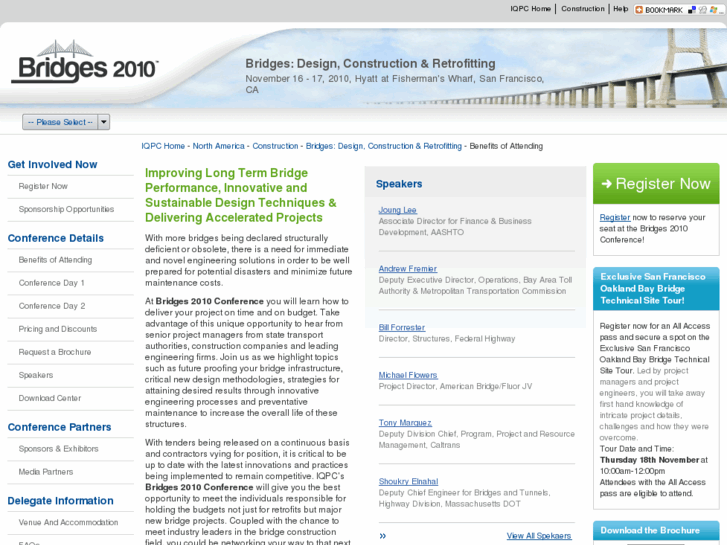Go to Register Now in the sidebar
This screenshot has height=545, width=727.
43,186
